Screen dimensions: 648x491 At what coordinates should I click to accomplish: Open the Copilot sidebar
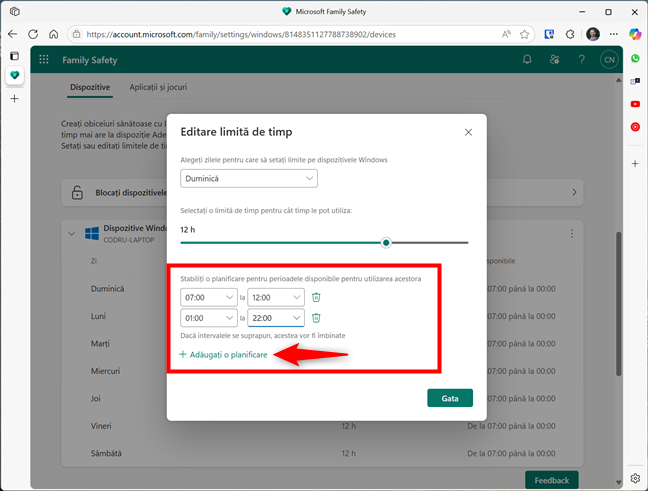[x=635, y=34]
